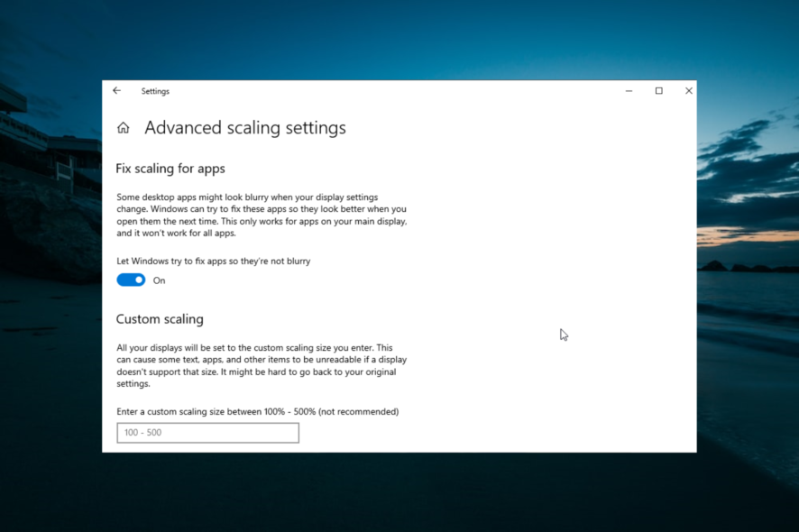The height and width of the screenshot is (532, 799).
Task: Minimize the Settings window
Action: point(629,90)
